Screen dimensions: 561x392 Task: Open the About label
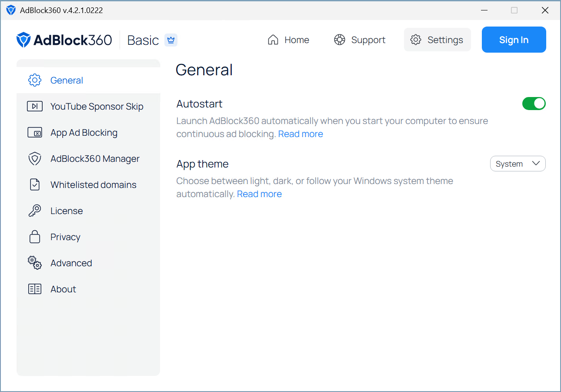click(63, 289)
